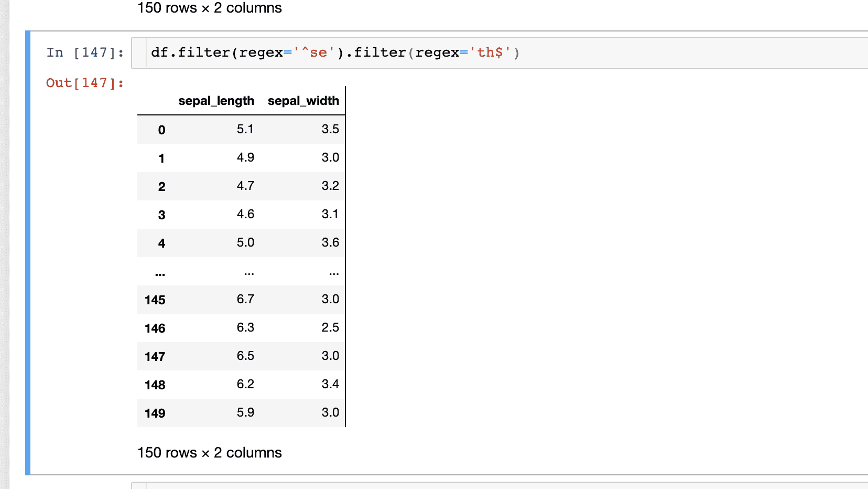Viewport: 868px width, 489px height.
Task: Select the blue cell selection bar
Action: (x=28, y=252)
